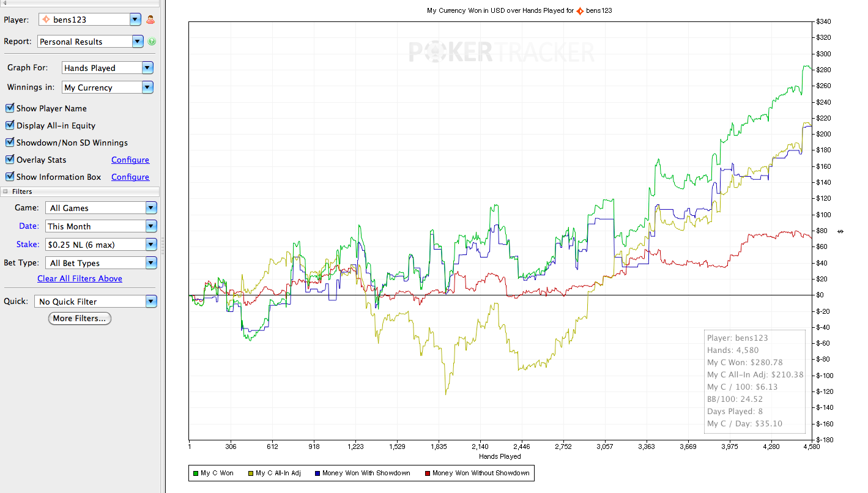868x493 pixels.
Task: Click the 1,223 x-axis tick label
Action: coord(355,447)
